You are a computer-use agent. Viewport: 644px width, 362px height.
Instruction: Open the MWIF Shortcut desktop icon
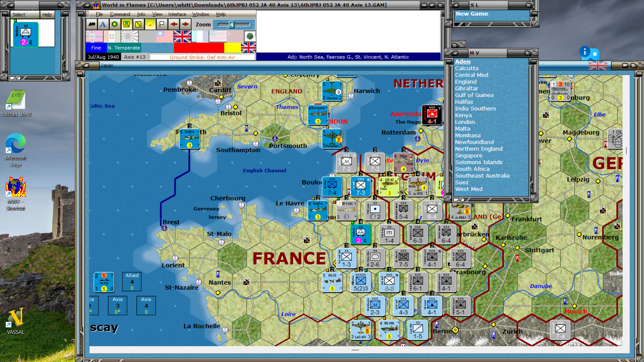pos(15,194)
